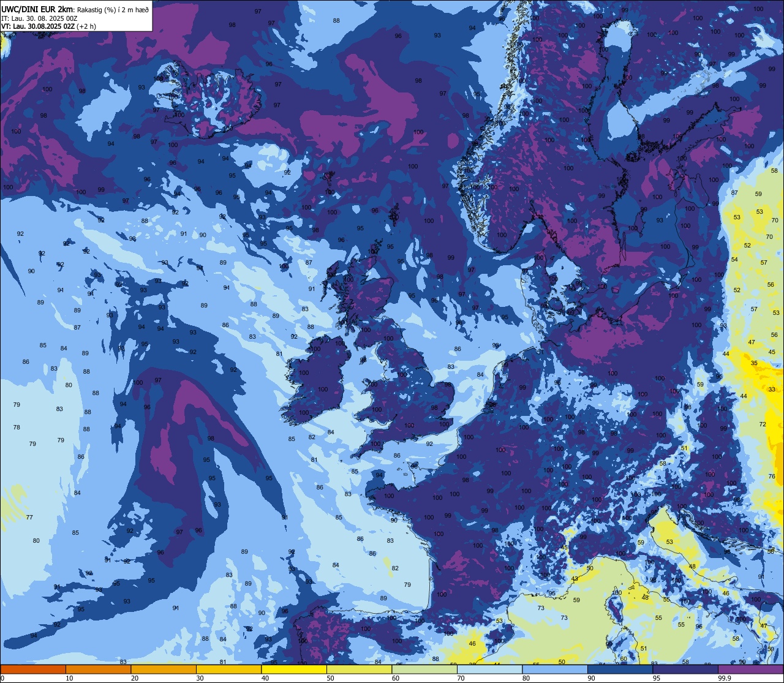This screenshot has height=683, width=784.
Task: Click the legend tick label '10'
Action: point(69,678)
